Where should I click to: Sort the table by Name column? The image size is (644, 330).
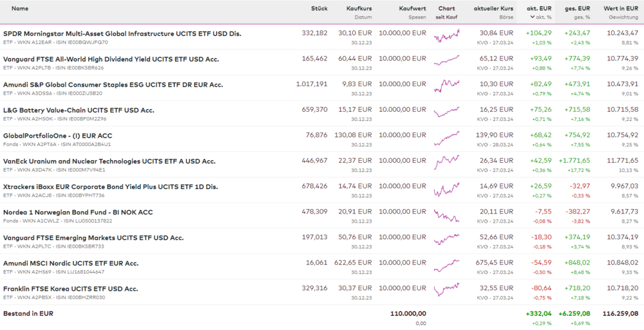[20, 8]
